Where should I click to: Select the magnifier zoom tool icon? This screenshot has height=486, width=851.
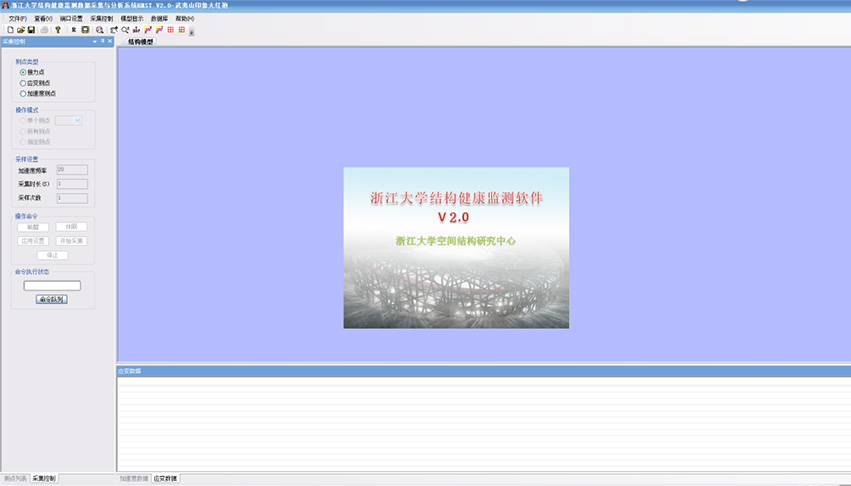[99, 30]
